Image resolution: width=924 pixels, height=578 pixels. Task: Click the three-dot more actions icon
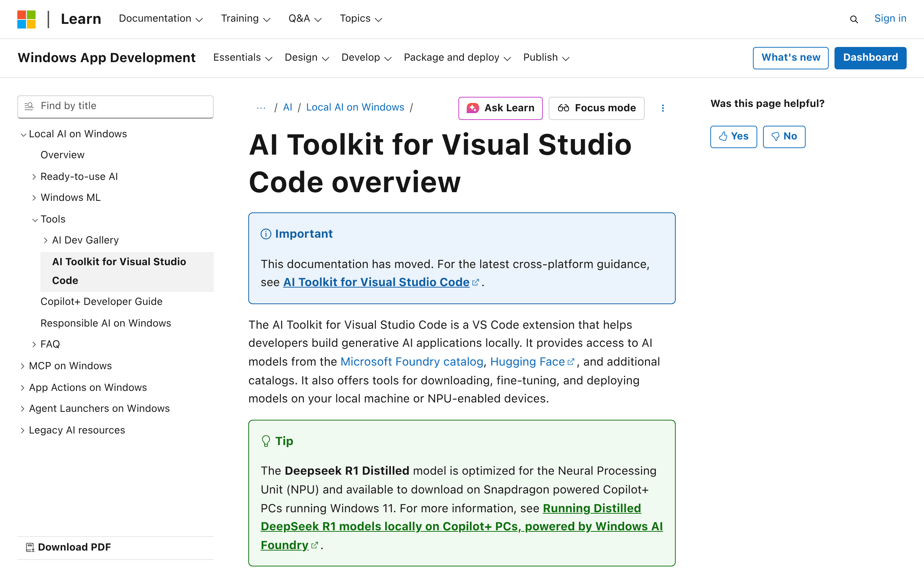tap(663, 108)
